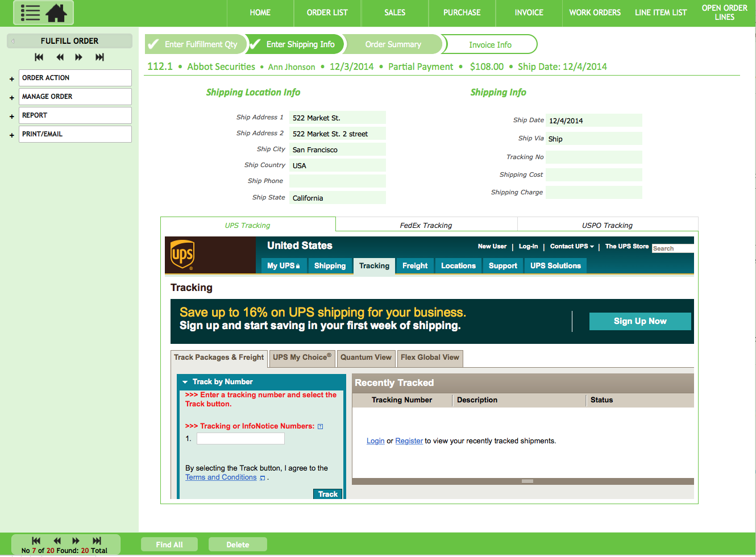Go to Enter Shipping Info step
756x557 pixels.
coord(296,44)
